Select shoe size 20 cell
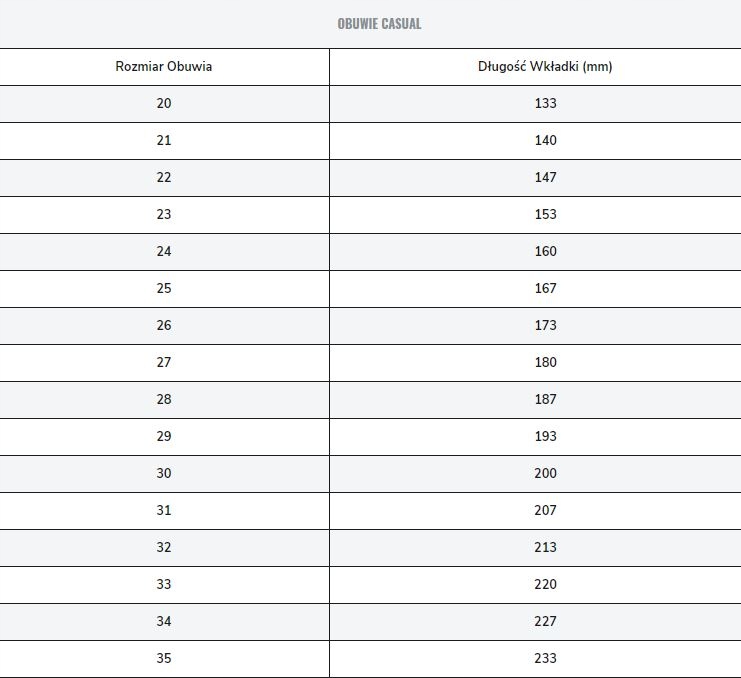The height and width of the screenshot is (678, 741). pos(164,103)
